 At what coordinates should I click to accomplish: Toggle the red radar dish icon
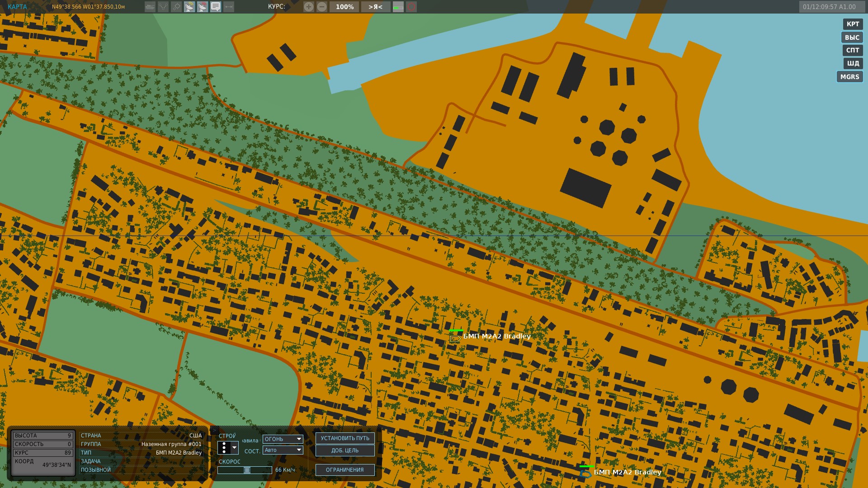(x=203, y=7)
